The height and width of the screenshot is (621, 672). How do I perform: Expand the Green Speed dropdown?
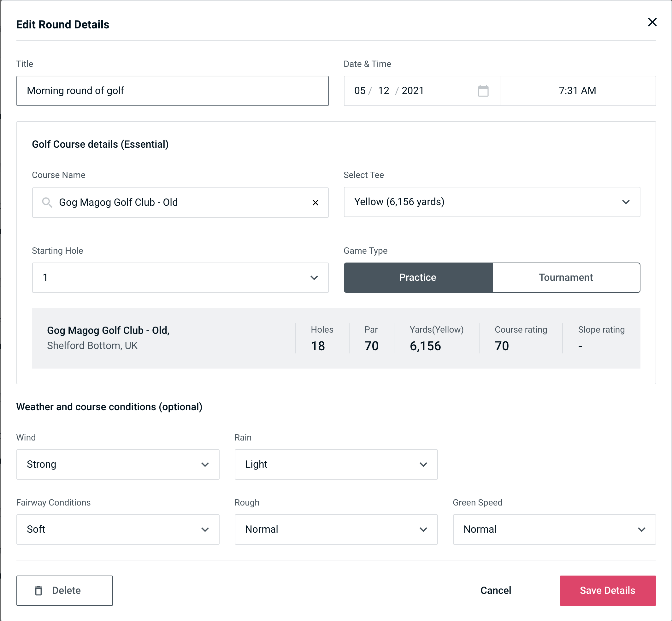554,529
